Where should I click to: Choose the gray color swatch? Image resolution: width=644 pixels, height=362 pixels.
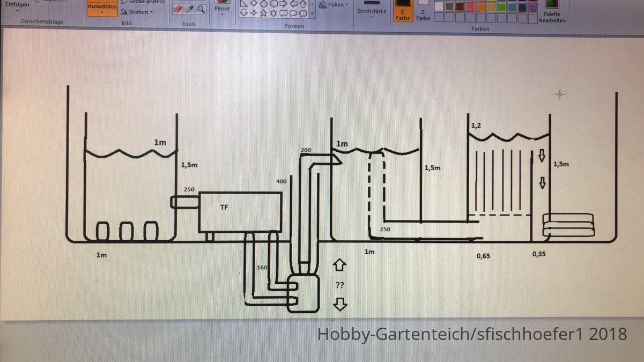click(x=449, y=7)
